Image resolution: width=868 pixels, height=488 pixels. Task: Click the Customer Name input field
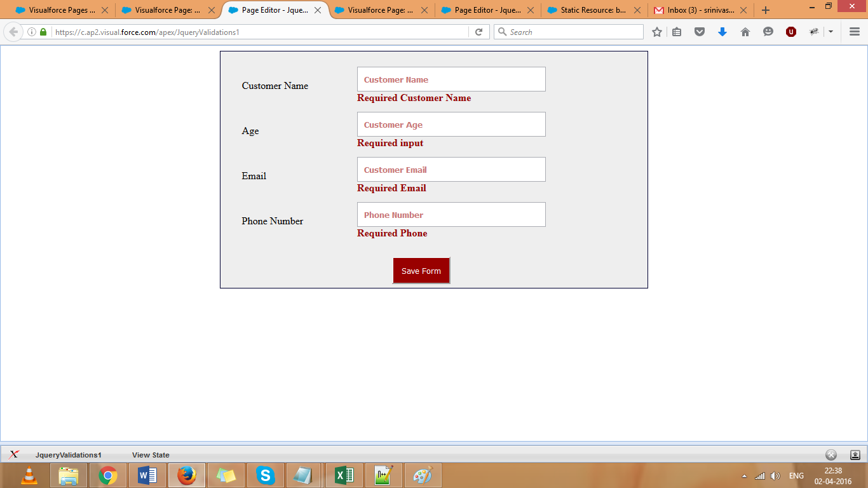point(451,79)
